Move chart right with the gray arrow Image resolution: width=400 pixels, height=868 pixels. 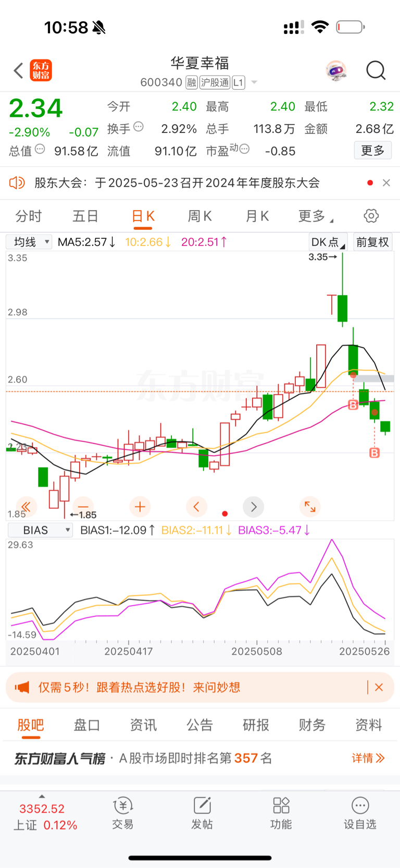click(x=254, y=506)
